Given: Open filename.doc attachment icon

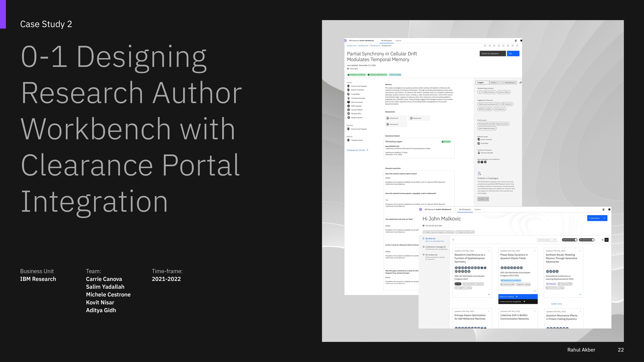Looking at the screenshot, I should [x=411, y=118].
